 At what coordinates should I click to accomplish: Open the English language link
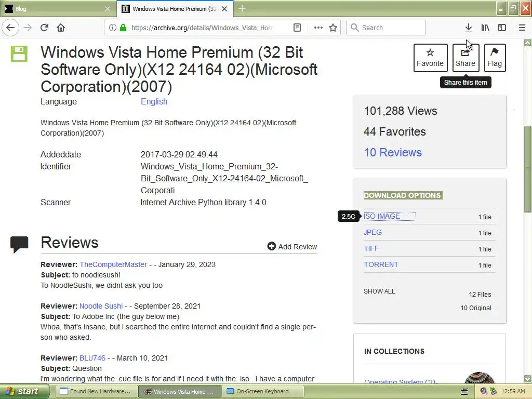[x=154, y=101]
